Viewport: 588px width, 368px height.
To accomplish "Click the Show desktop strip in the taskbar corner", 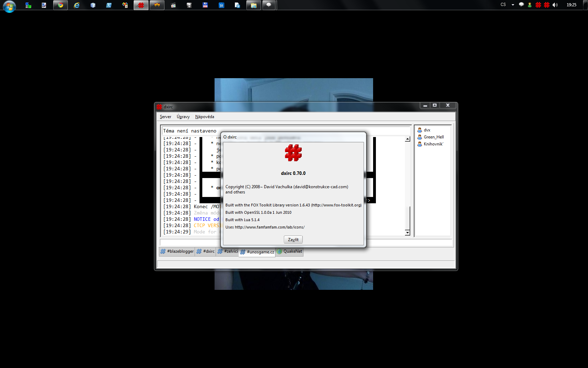I will point(585,5).
